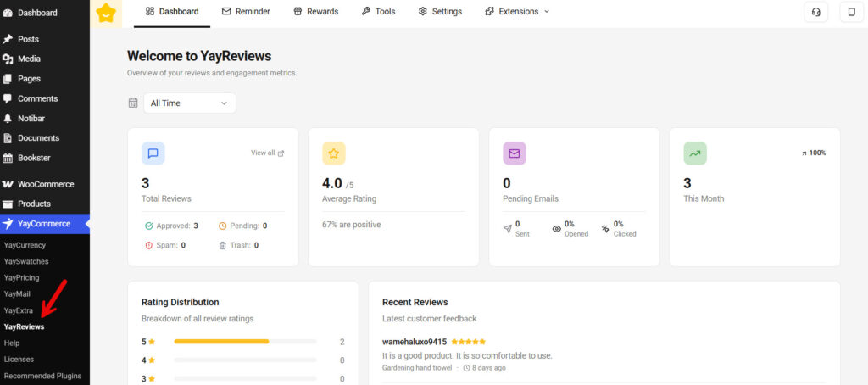Open YayExtra submenu link
Viewport: 868px width, 385px height.
[x=19, y=310]
